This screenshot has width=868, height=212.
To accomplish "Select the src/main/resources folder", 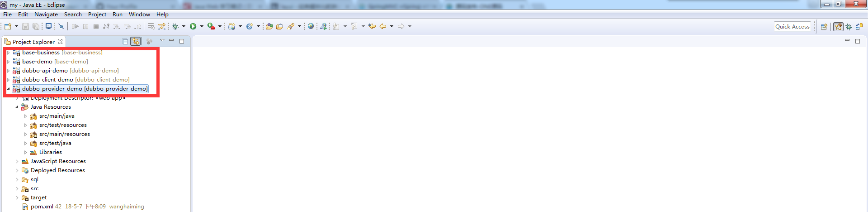I will point(64,134).
